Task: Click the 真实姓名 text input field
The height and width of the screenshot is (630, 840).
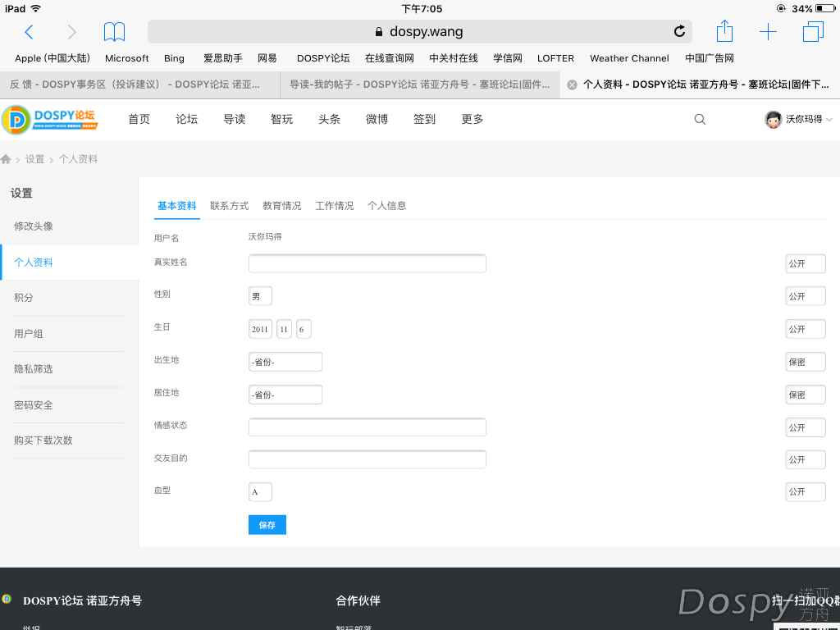Action: pyautogui.click(x=367, y=263)
